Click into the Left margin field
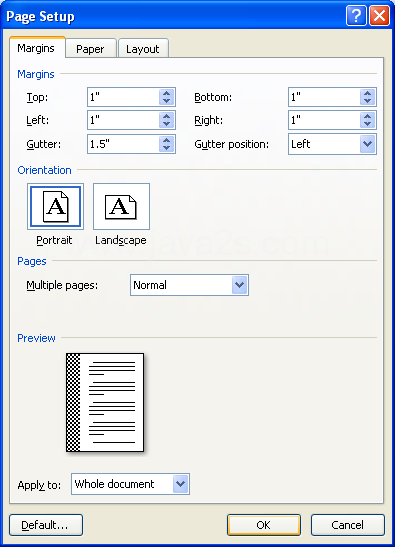Screen dimensions: 395x547 [124, 120]
